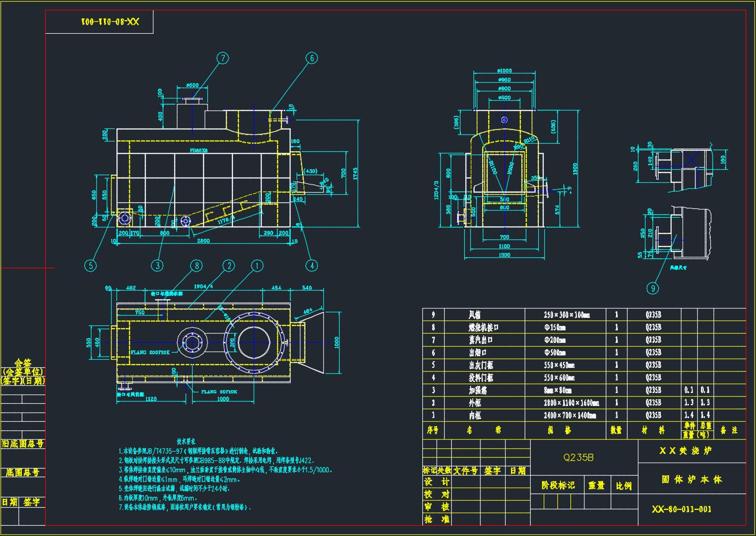This screenshot has width=756, height=536.
Task: Click the FLANG 200P10K annotation
Action: [x=150, y=353]
